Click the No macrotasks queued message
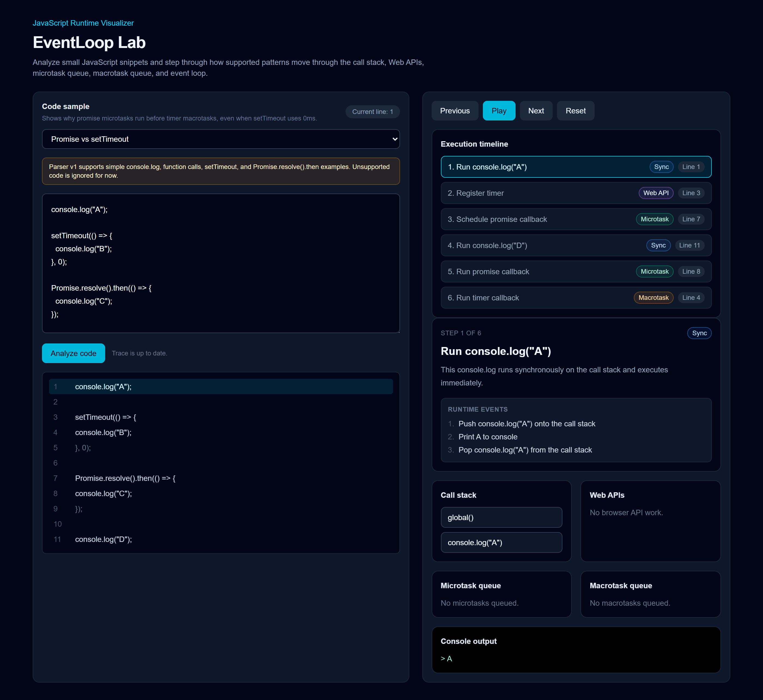Viewport: 763px width, 700px height. tap(630, 603)
